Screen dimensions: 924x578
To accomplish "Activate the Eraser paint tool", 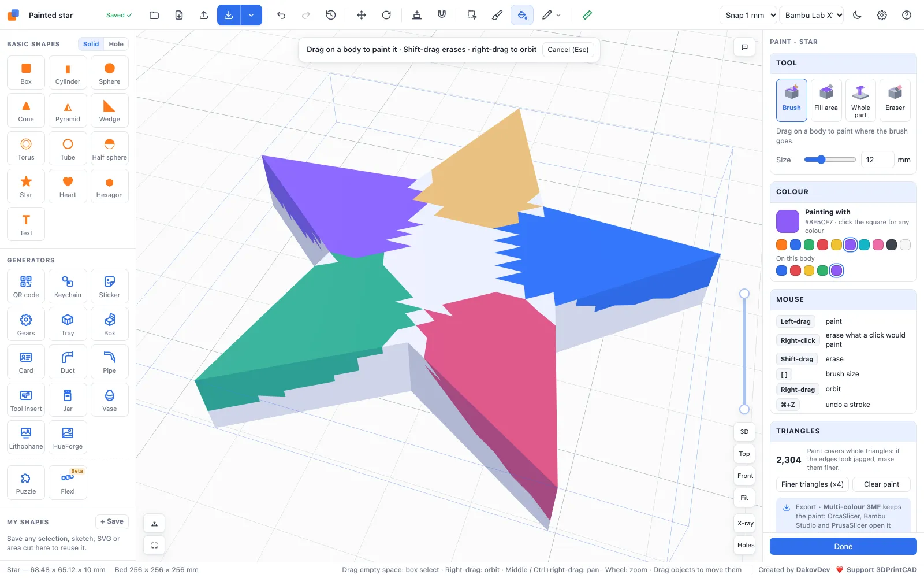I will click(895, 100).
